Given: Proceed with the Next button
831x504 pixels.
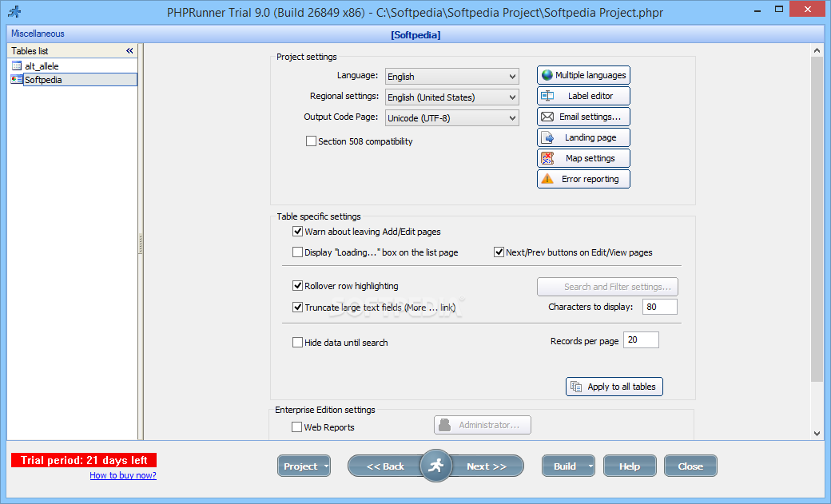Looking at the screenshot, I should tap(487, 466).
